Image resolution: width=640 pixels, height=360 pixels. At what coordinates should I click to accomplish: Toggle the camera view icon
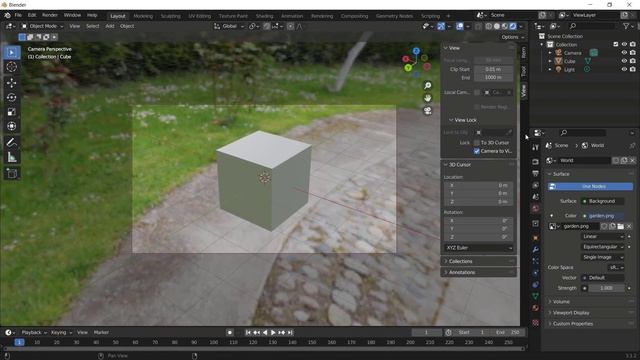click(x=427, y=111)
